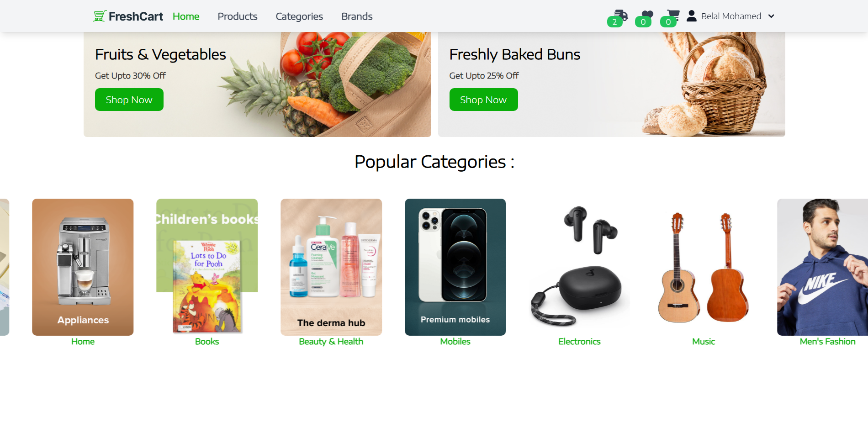Click the user profile avatar icon

692,16
